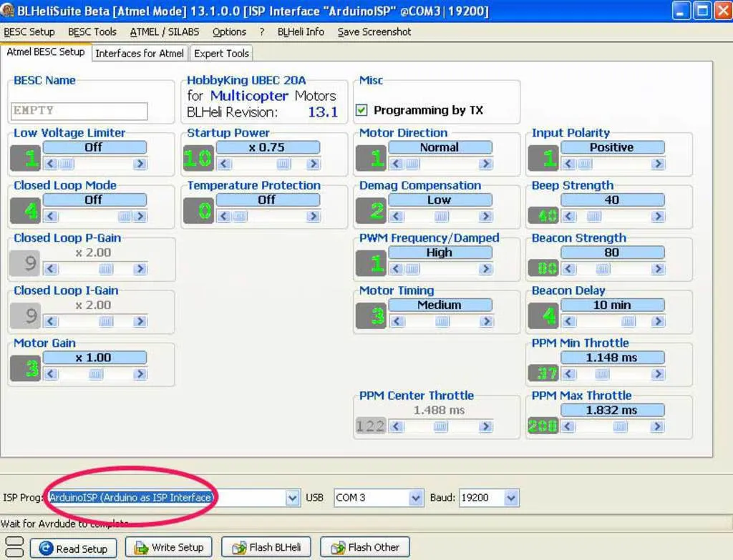The height and width of the screenshot is (560, 733).
Task: Click the right arrow of Beep Strength slider
Action: coord(658,217)
